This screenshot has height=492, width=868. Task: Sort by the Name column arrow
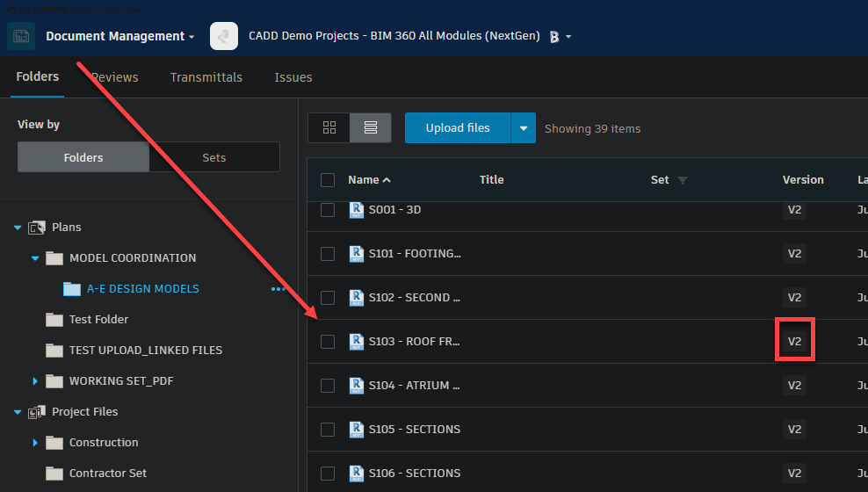pyautogui.click(x=387, y=180)
